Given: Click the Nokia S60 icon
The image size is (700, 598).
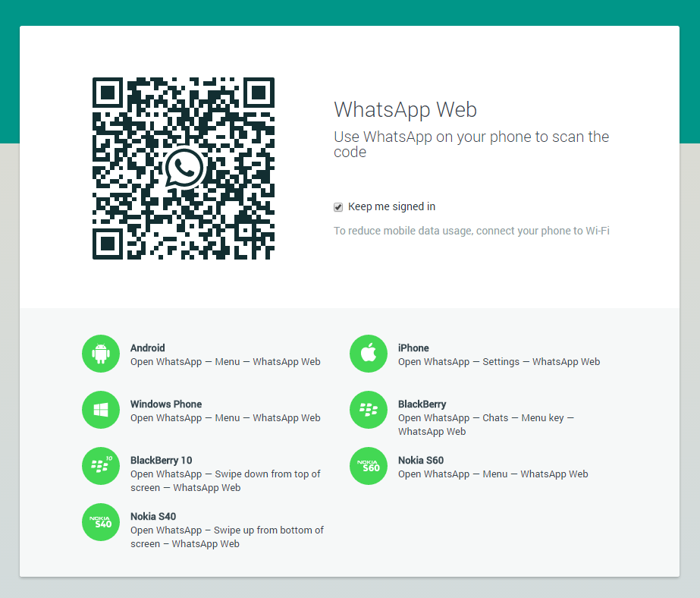Looking at the screenshot, I should coord(368,465).
